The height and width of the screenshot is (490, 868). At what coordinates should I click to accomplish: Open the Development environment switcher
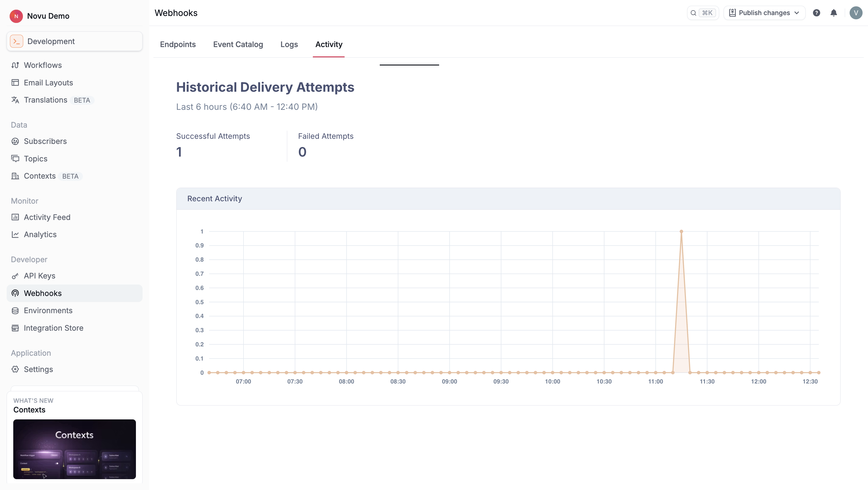[x=74, y=41]
